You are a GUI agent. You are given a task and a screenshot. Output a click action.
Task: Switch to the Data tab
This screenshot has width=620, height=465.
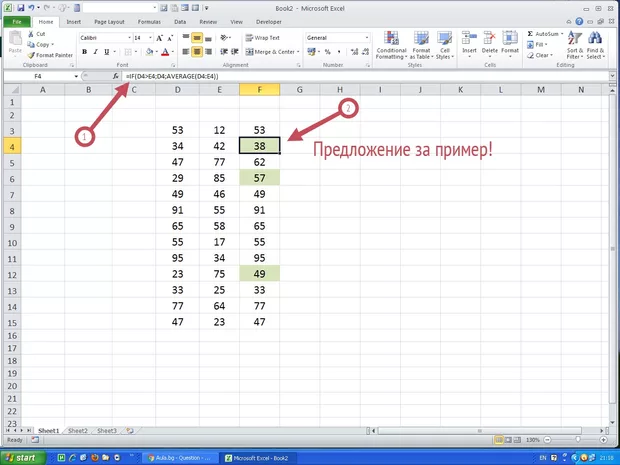[x=180, y=22]
